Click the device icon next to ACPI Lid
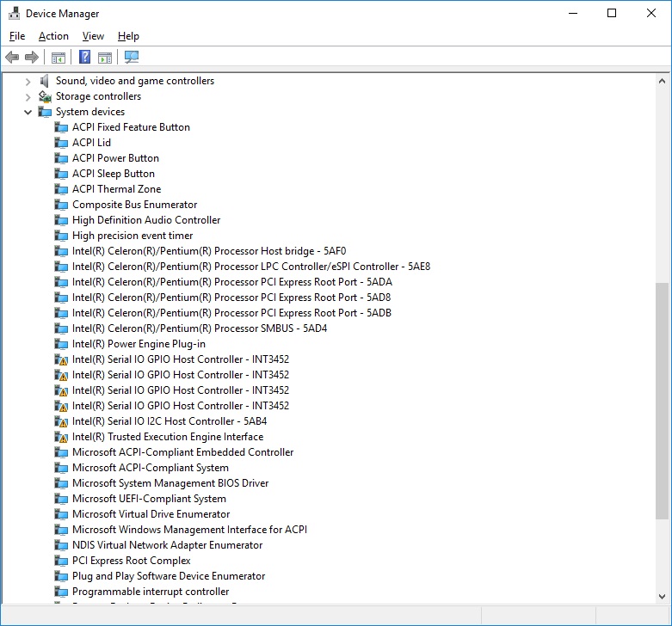Image resolution: width=672 pixels, height=626 pixels. click(61, 143)
